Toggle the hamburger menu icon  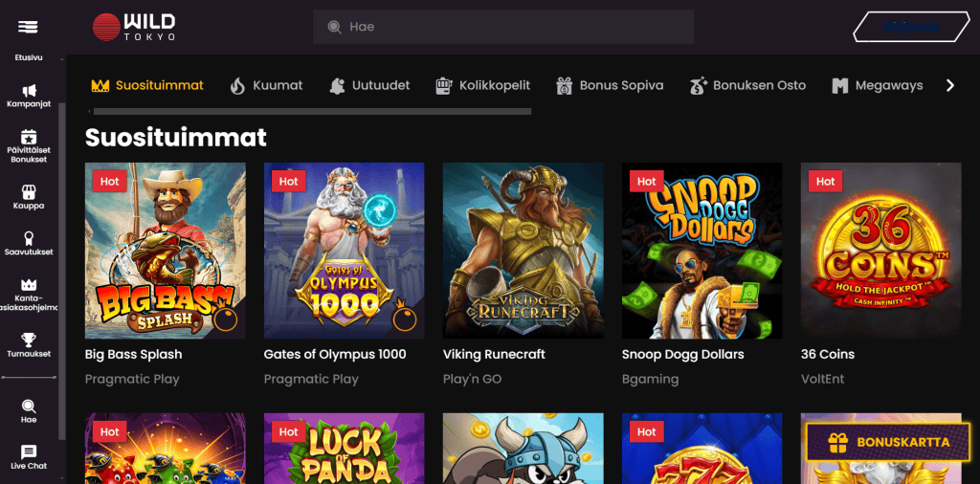pos(28,27)
